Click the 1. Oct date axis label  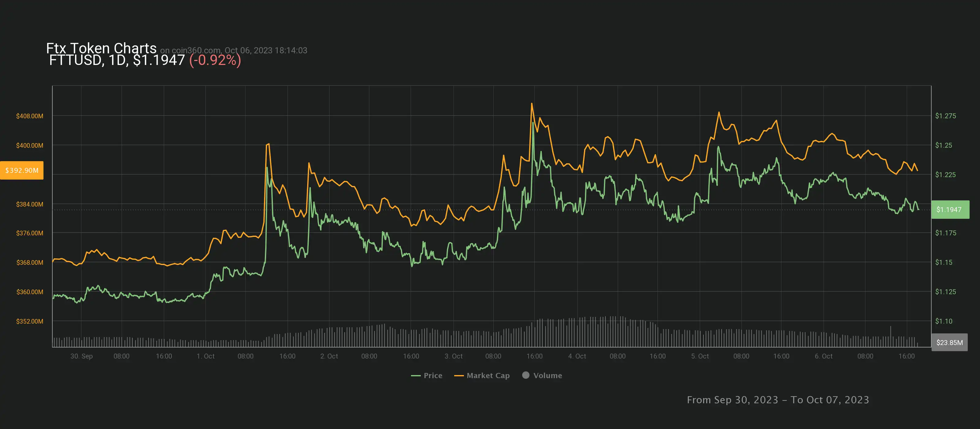pyautogui.click(x=205, y=356)
